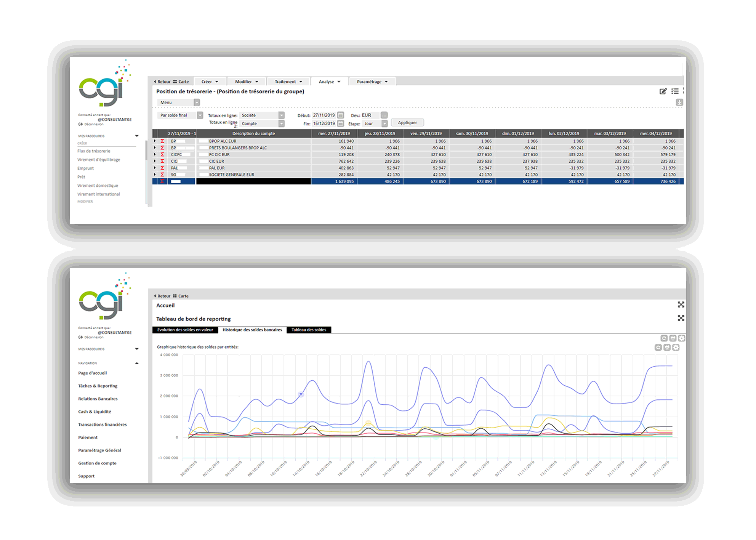Expand the CIC EUR row
This screenshot has width=756, height=540.
(155, 161)
